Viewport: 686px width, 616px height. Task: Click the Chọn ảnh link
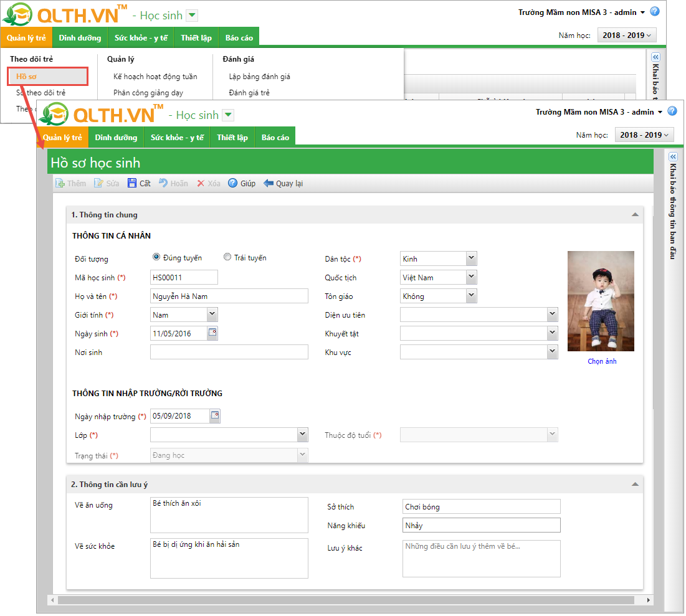(x=602, y=361)
